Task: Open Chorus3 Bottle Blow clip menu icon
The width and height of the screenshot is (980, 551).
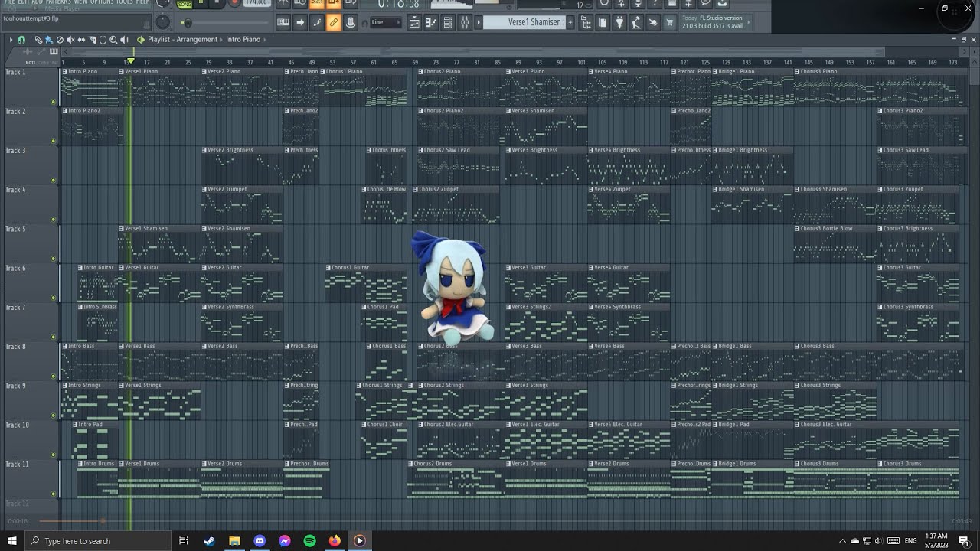Action: (x=797, y=228)
